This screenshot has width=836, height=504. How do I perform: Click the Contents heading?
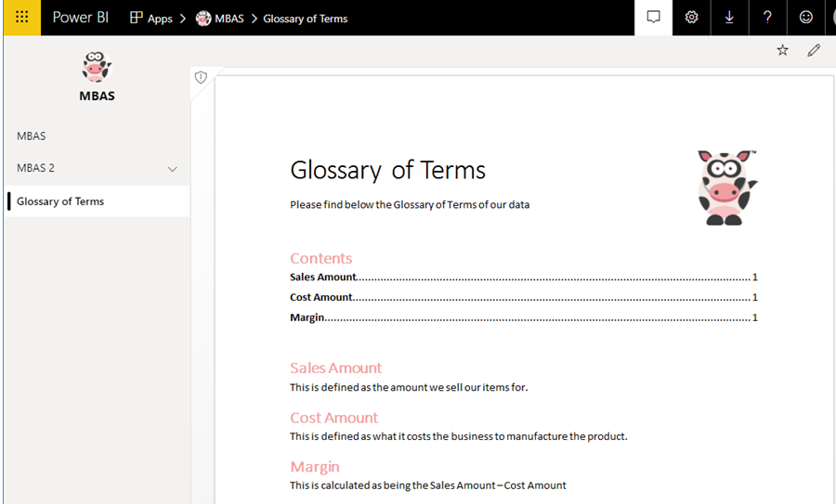tap(321, 258)
